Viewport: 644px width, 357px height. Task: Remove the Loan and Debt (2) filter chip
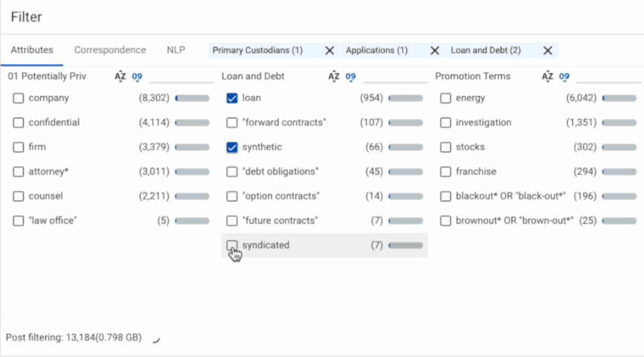[547, 51]
